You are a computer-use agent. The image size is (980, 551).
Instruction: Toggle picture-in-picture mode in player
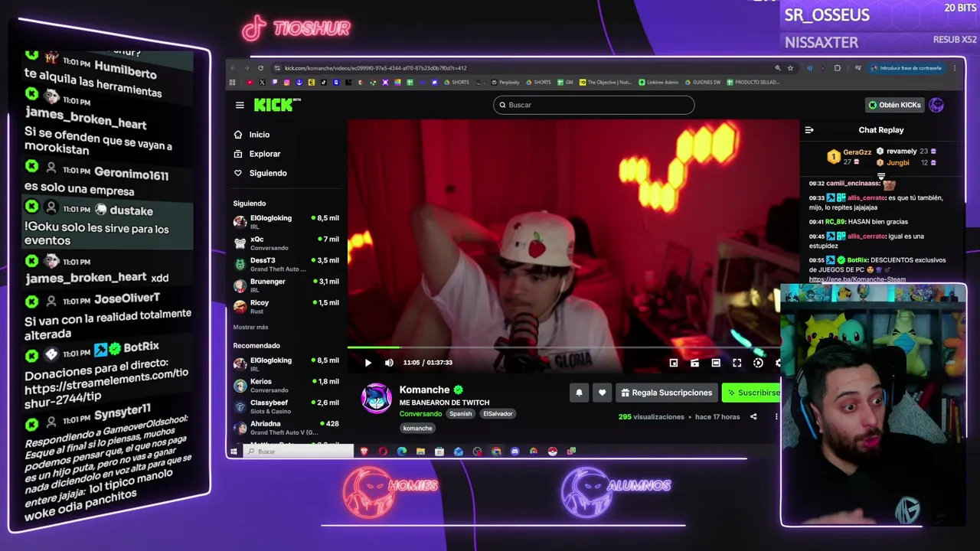pos(674,363)
